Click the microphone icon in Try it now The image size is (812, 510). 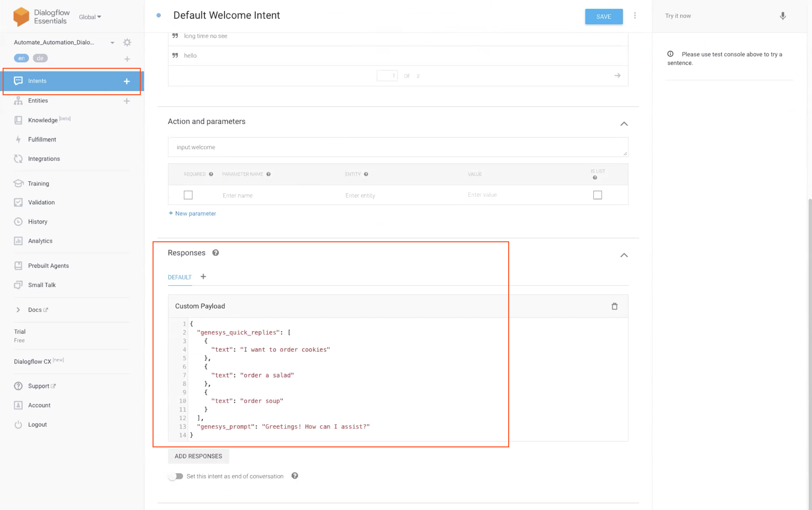pos(783,16)
